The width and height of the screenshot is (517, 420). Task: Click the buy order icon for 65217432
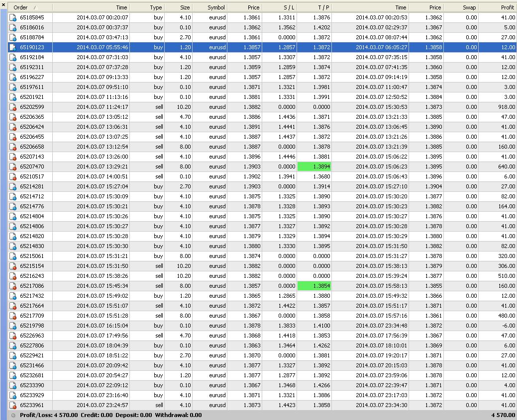coord(13,296)
